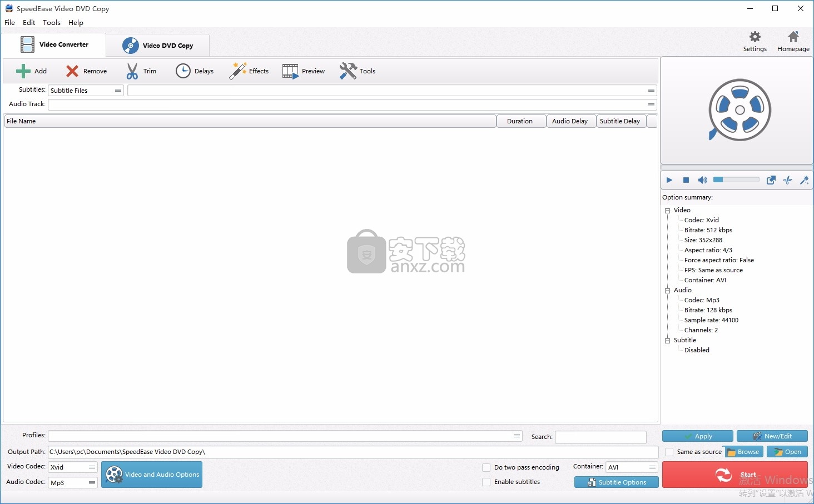This screenshot has width=814, height=504.
Task: Click the detach preview window icon
Action: (771, 180)
